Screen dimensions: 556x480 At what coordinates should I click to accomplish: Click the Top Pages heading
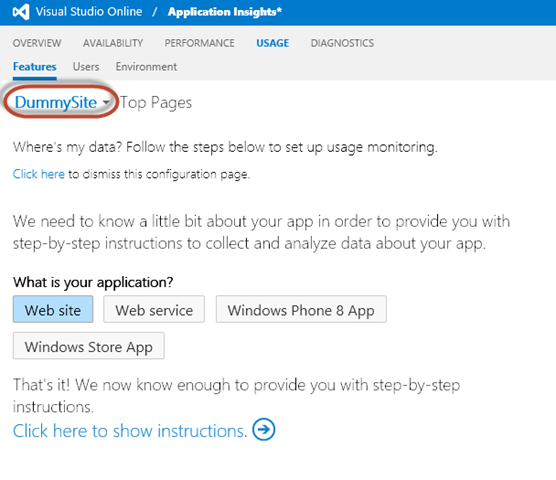pyautogui.click(x=156, y=103)
